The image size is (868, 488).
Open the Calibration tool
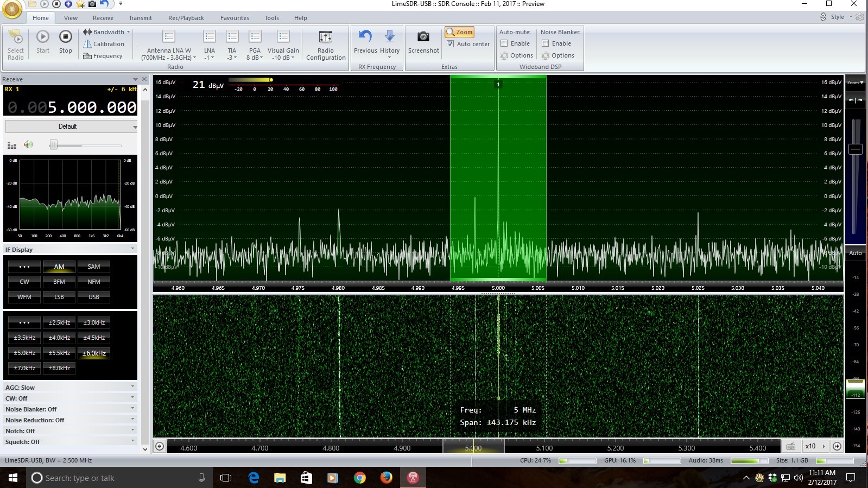[x=104, y=44]
